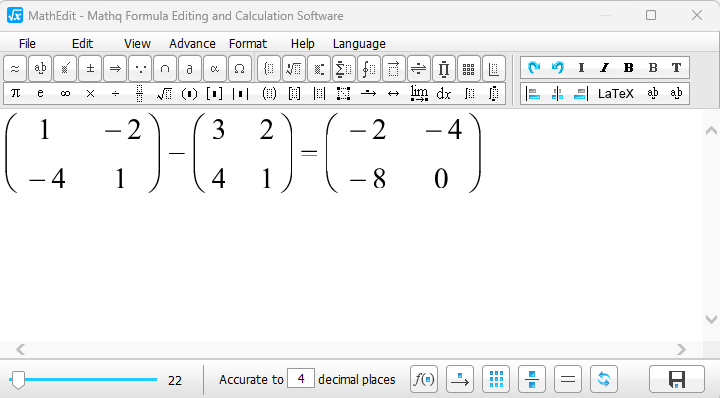Insert a determinant matrix template
Screen dimensions: 720x398
[319, 94]
